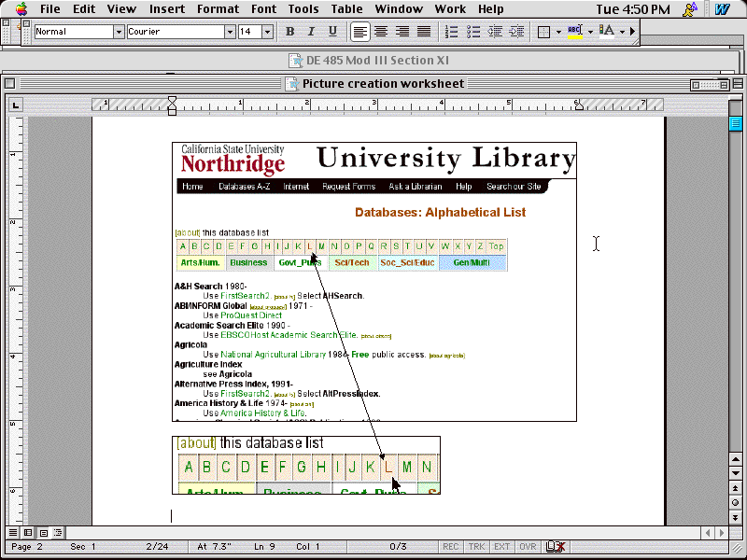Viewport: 747px width, 560px height.
Task: Open the Work menu
Action: [x=450, y=9]
